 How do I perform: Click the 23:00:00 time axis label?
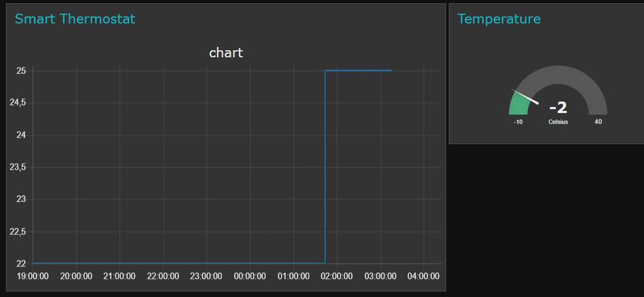pyautogui.click(x=206, y=276)
